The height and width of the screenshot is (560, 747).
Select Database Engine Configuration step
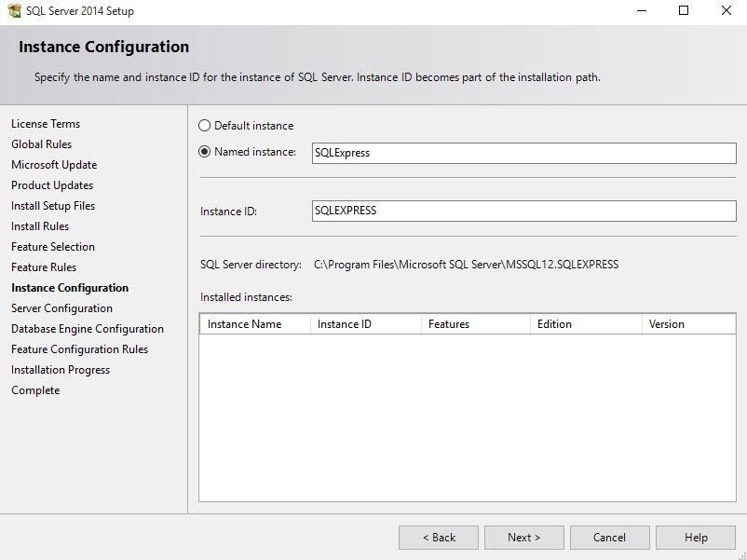point(88,328)
